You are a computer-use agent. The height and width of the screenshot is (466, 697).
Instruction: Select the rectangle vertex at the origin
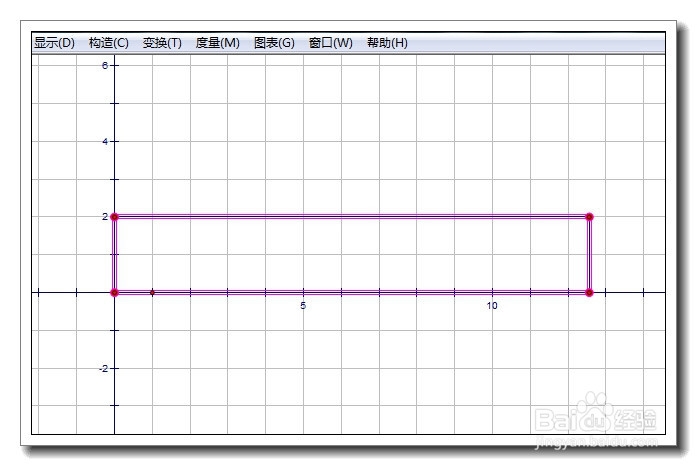tap(114, 293)
